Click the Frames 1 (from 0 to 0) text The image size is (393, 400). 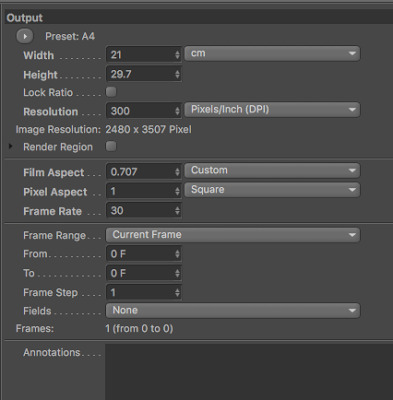[x=139, y=329]
